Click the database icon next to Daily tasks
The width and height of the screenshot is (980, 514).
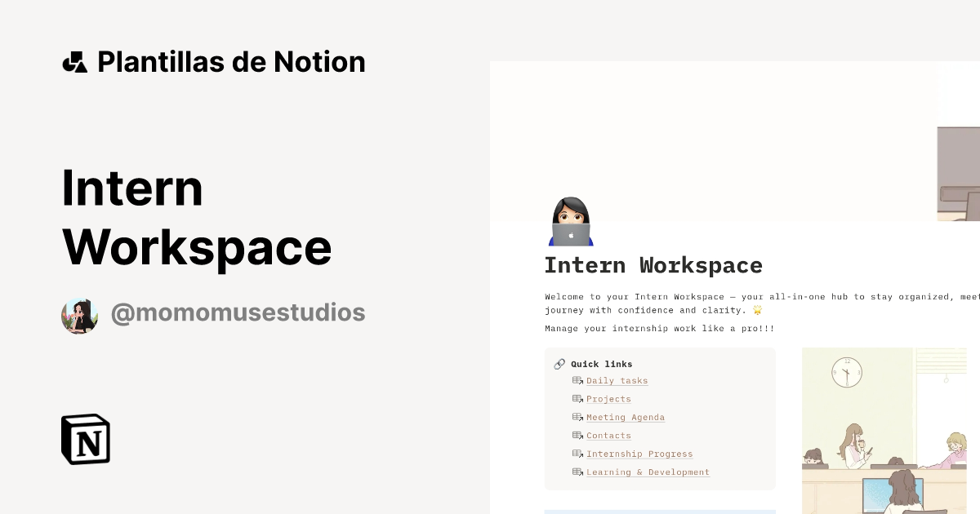pos(577,380)
